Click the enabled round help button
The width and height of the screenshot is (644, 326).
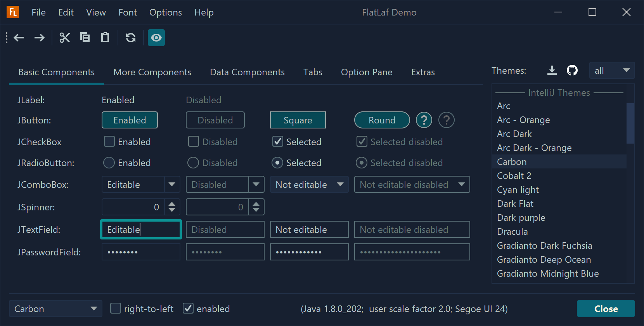(x=424, y=120)
